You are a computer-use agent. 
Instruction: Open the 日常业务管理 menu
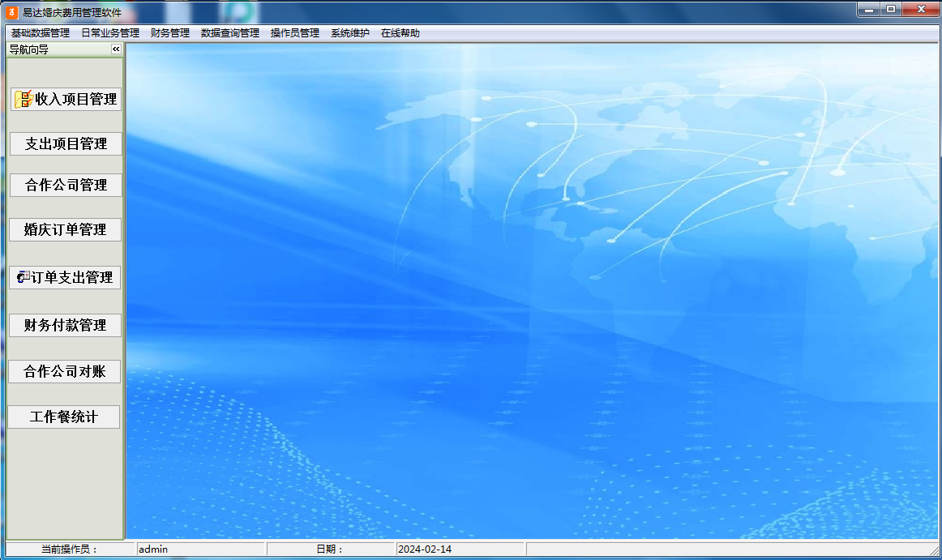(x=110, y=33)
